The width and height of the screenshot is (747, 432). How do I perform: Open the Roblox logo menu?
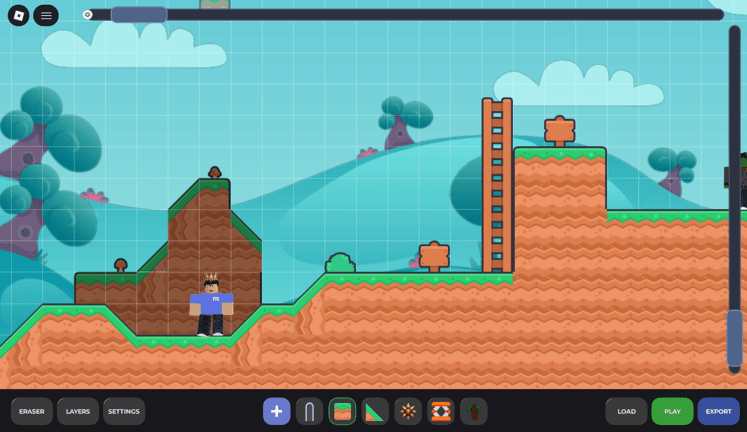(x=19, y=16)
